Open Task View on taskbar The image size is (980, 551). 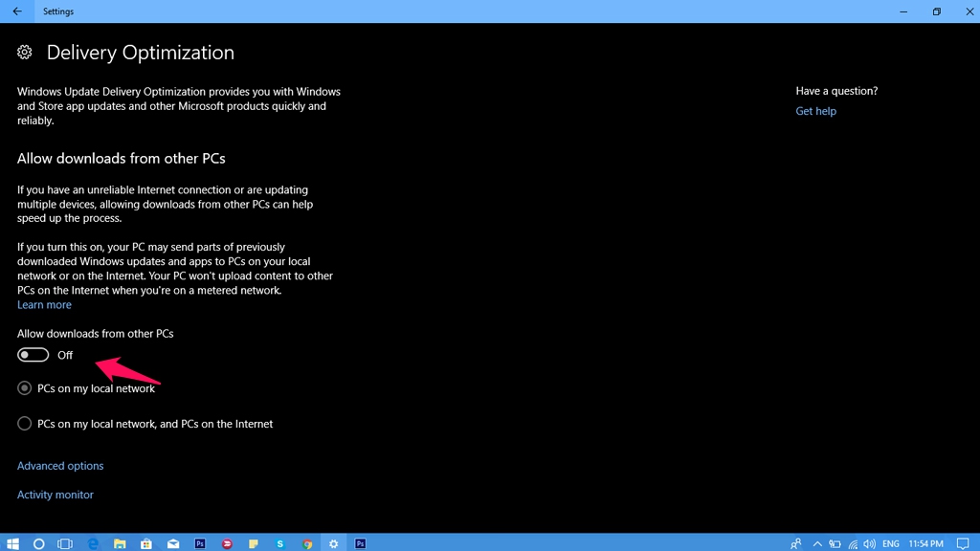point(65,543)
